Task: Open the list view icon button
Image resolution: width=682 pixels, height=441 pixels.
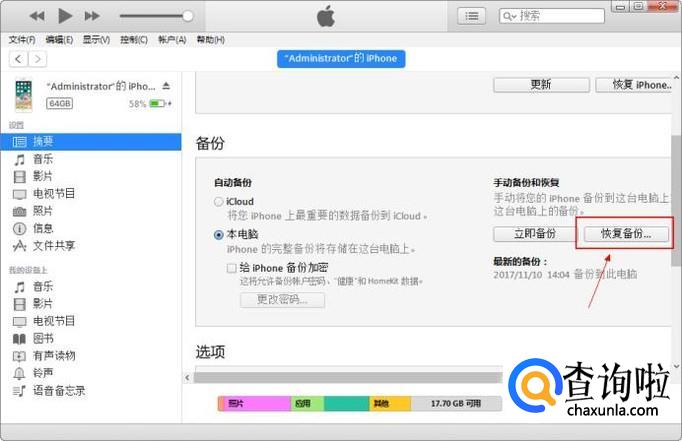Action: coord(471,17)
